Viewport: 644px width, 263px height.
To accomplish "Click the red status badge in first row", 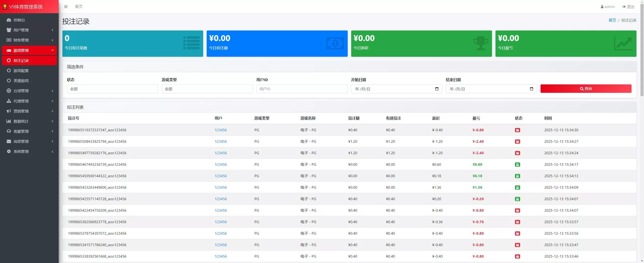I will (x=517, y=130).
